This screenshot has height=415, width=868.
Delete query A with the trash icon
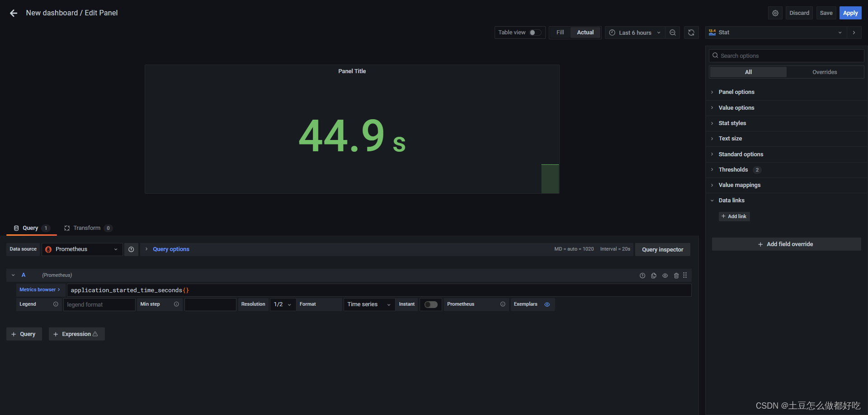pos(676,275)
